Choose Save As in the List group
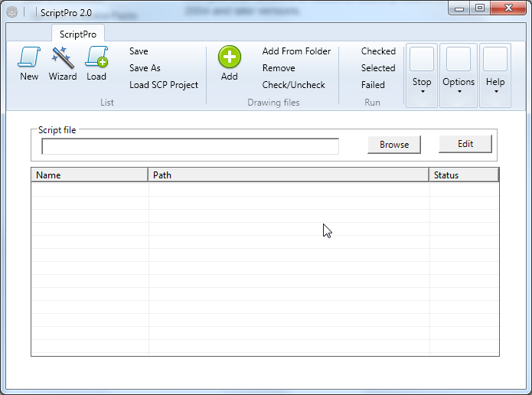This screenshot has height=395, width=532. point(145,68)
